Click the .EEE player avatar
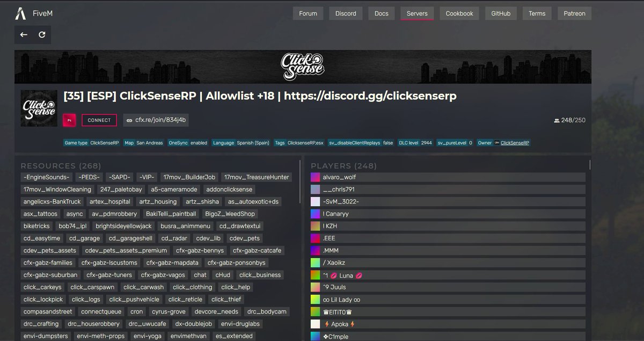The width and height of the screenshot is (644, 341). pyautogui.click(x=316, y=238)
